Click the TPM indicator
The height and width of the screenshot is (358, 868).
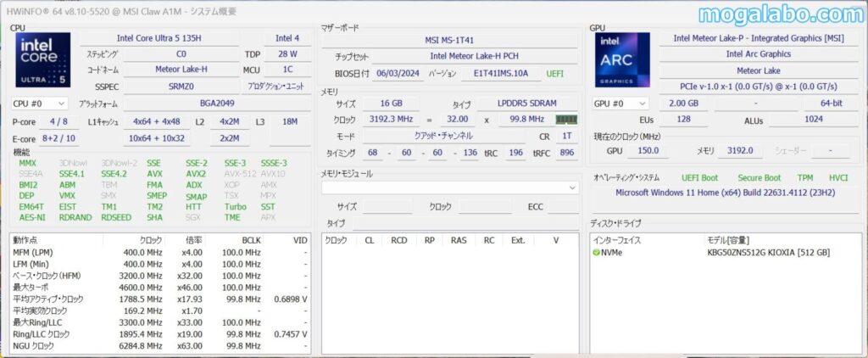(805, 178)
